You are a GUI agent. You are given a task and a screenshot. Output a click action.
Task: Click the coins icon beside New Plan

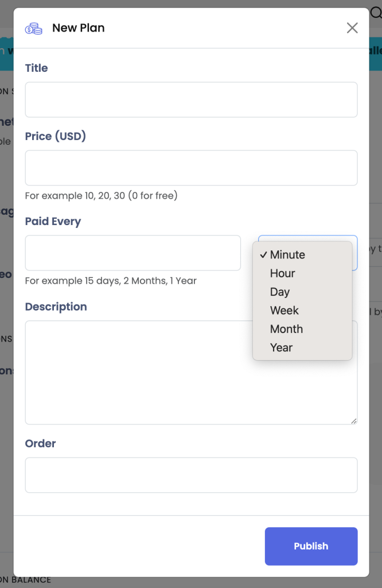point(34,29)
